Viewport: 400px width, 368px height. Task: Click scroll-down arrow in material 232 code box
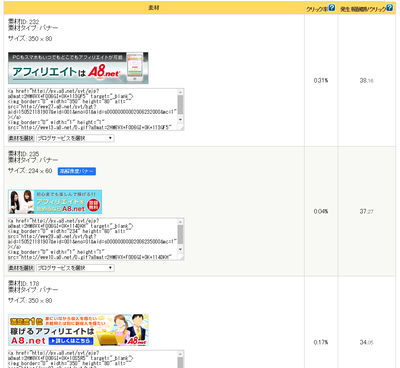point(181,120)
